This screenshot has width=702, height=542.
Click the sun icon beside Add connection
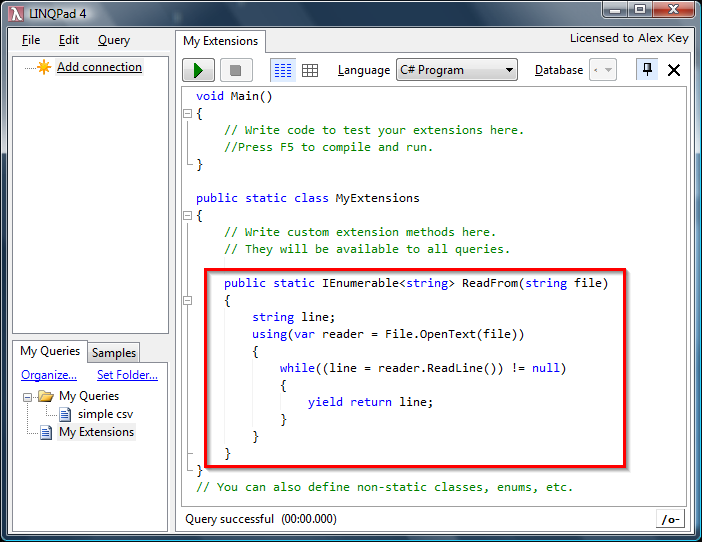pos(44,67)
